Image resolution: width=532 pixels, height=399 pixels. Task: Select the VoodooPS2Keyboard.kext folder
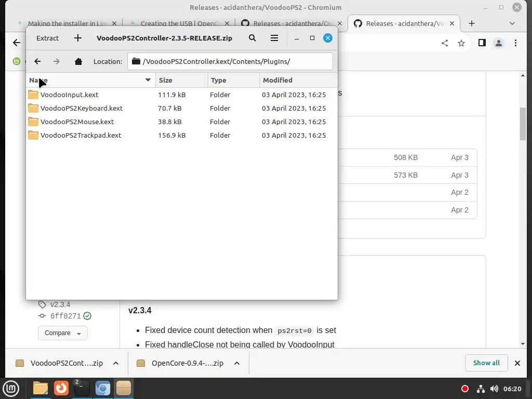click(x=181, y=108)
